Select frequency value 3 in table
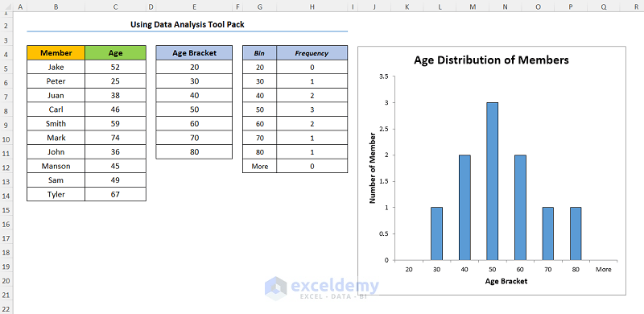 pyautogui.click(x=312, y=109)
